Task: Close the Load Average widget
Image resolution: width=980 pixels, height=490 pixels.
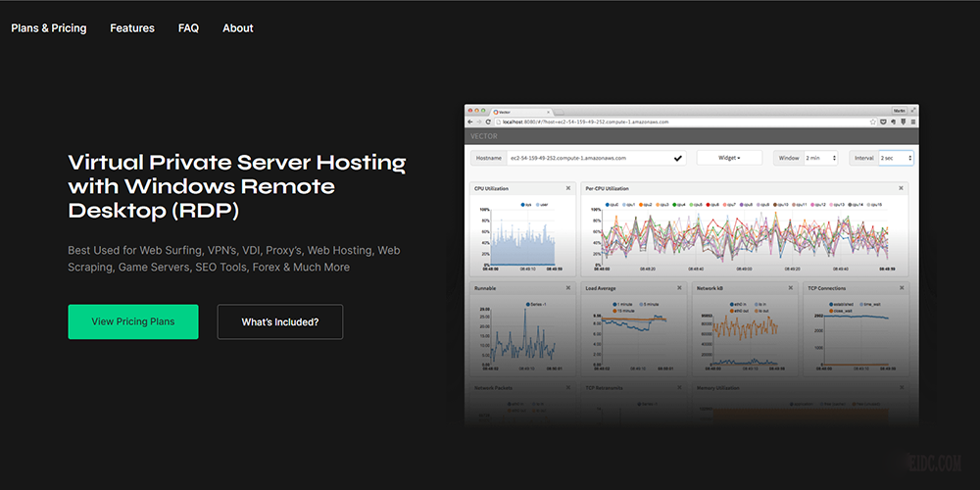Action: [x=679, y=288]
